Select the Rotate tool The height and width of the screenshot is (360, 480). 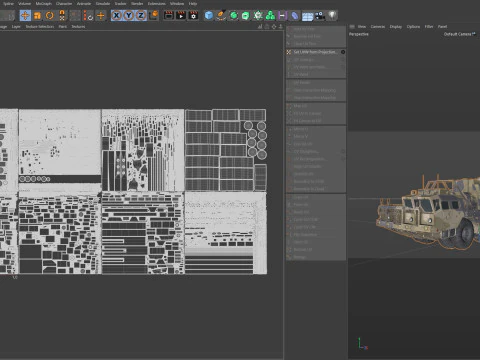[x=50, y=16]
